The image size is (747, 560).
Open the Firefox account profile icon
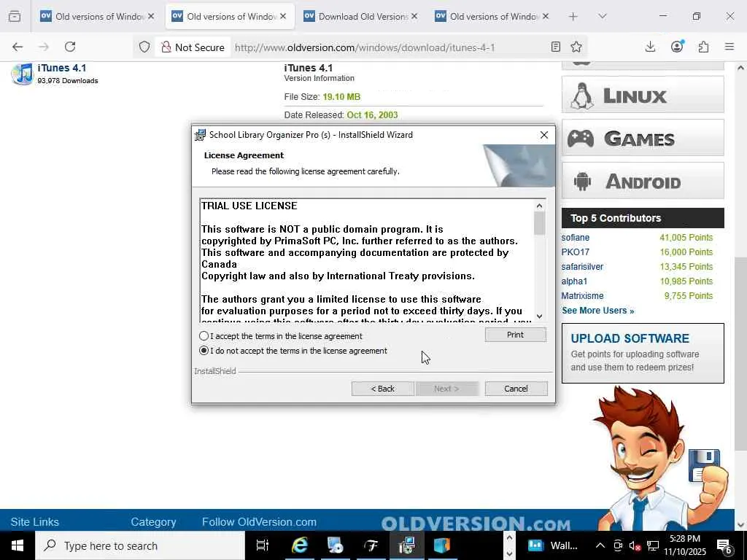point(677,46)
